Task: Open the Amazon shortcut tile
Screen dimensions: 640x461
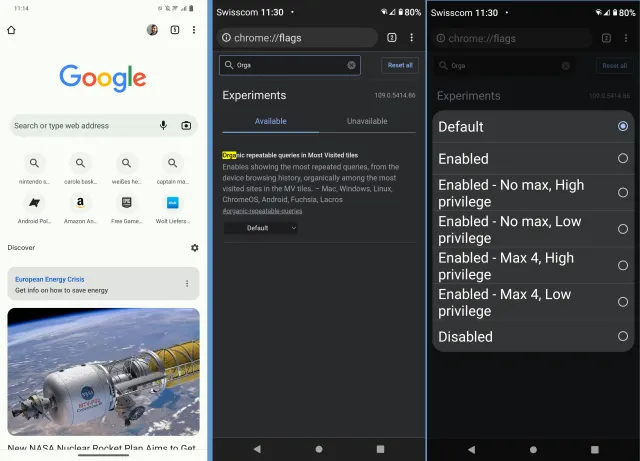Action: (x=80, y=209)
